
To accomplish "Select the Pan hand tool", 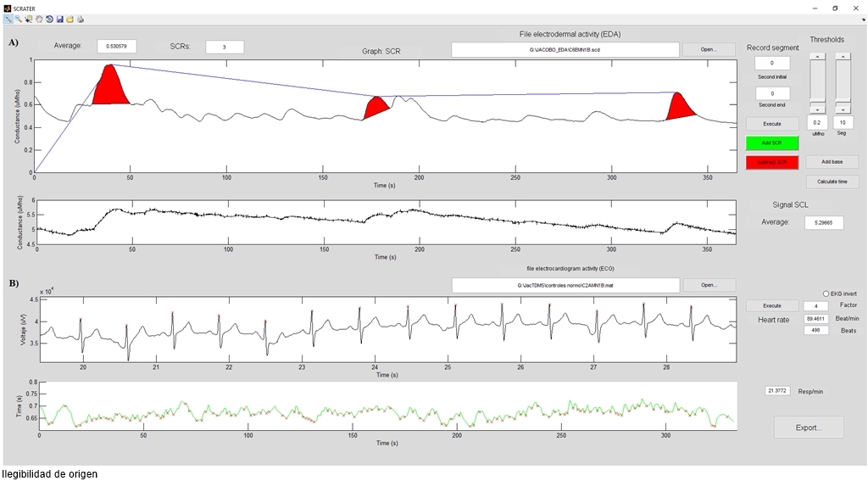I will click(x=39, y=19).
